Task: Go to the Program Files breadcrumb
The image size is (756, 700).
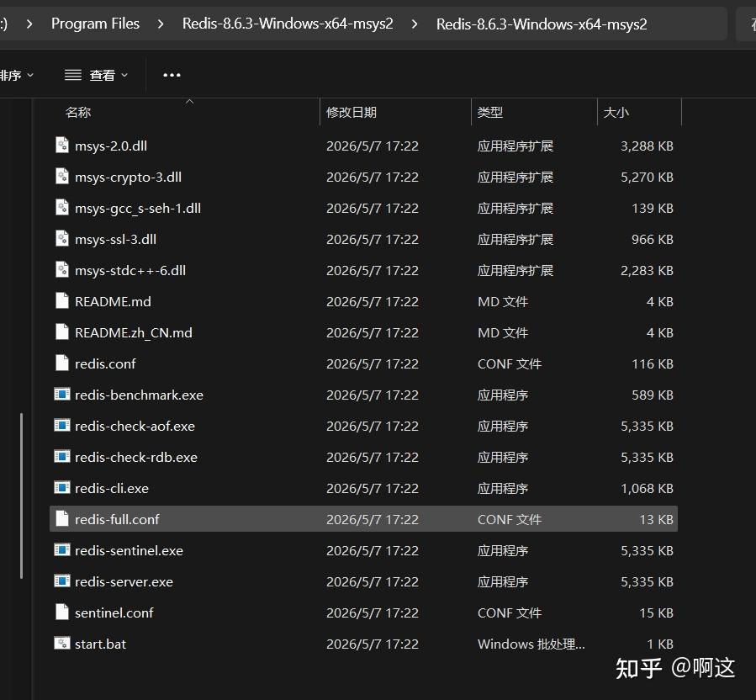Action: click(x=95, y=24)
